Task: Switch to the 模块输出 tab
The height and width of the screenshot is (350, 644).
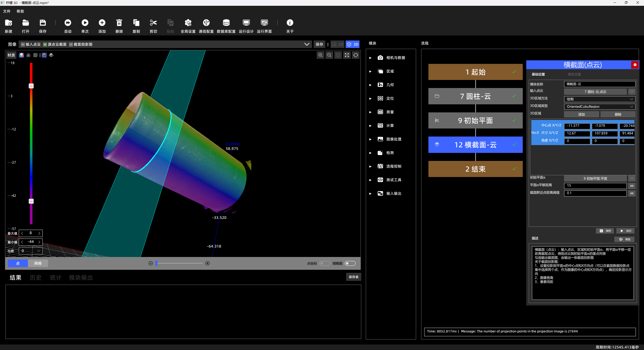Action: click(x=81, y=278)
